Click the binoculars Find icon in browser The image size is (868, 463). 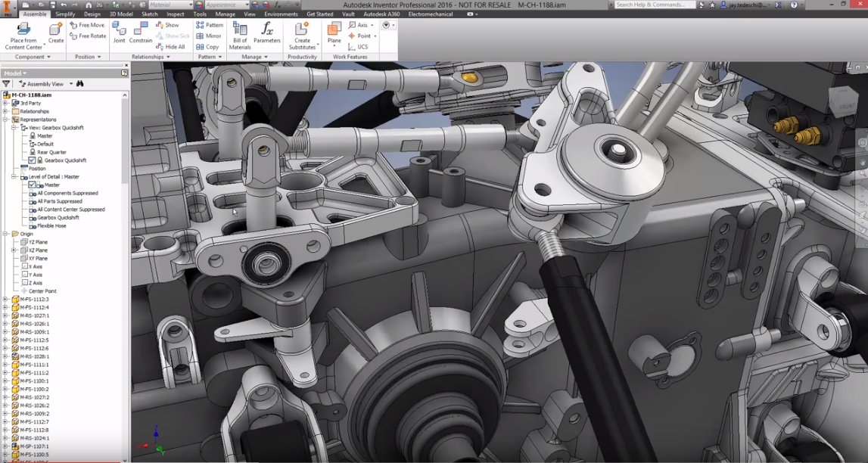tap(79, 84)
